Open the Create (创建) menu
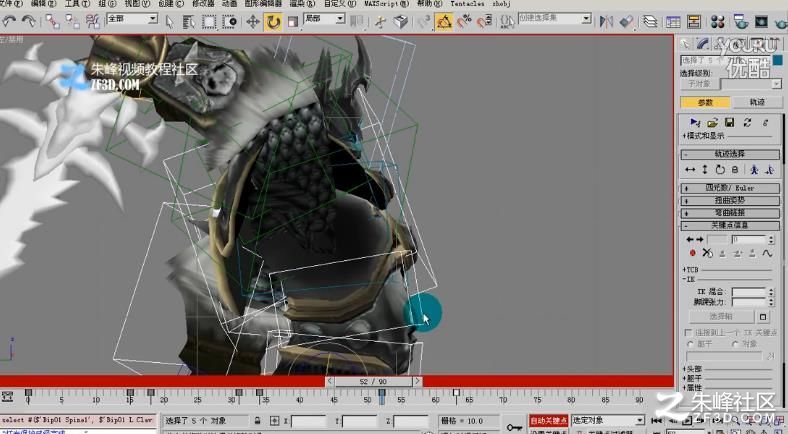 coord(171,4)
